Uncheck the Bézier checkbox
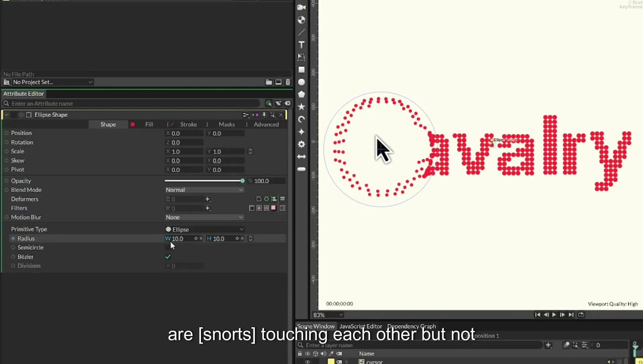 click(168, 257)
